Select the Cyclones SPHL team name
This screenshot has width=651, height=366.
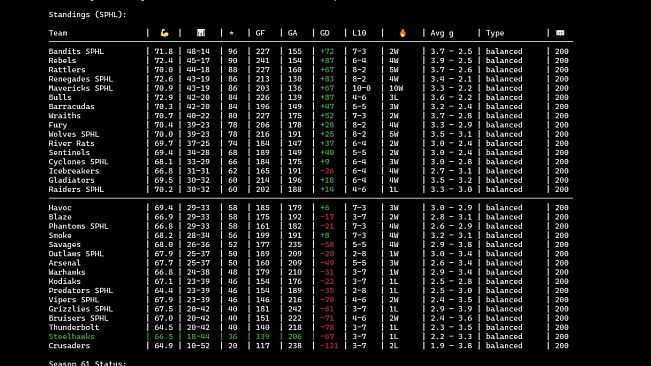[x=78, y=162]
